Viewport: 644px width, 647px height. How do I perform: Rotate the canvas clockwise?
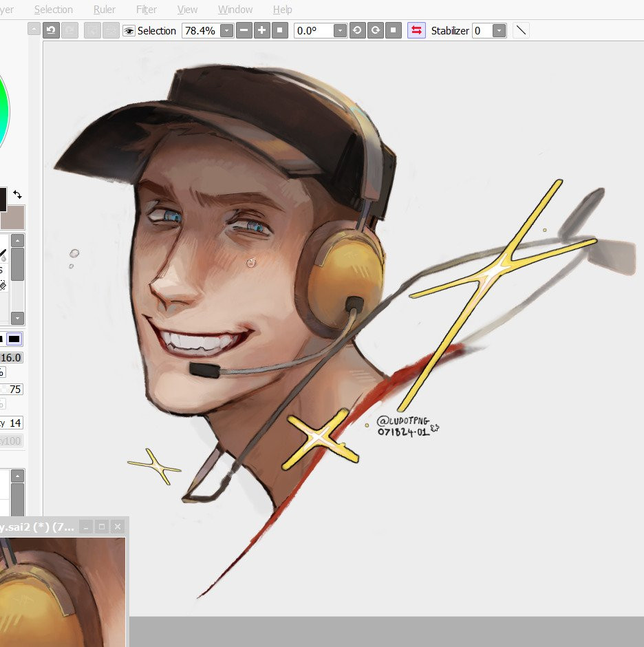pos(376,30)
